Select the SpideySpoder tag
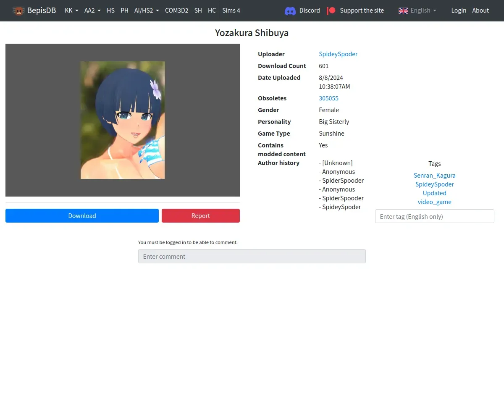Image resolution: width=504 pixels, height=420 pixels. [x=434, y=184]
